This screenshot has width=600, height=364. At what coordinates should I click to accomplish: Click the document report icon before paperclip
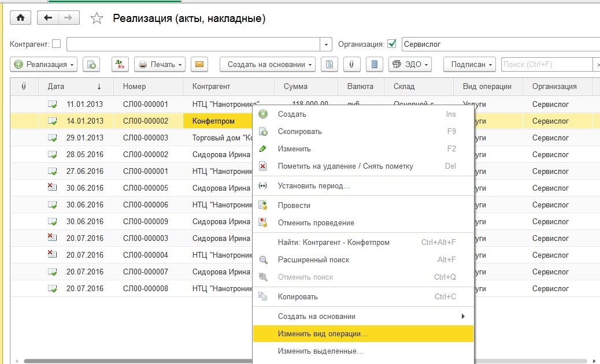point(329,64)
